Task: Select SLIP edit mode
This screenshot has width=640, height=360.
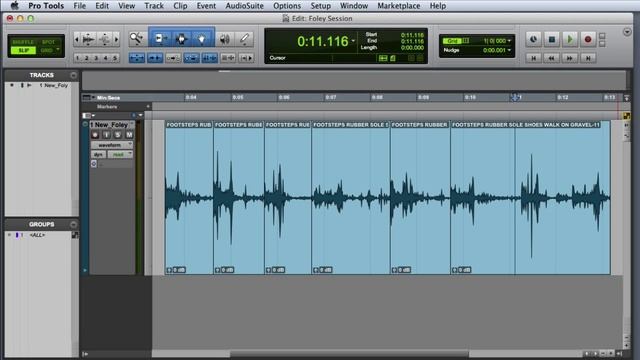Action: tap(23, 50)
